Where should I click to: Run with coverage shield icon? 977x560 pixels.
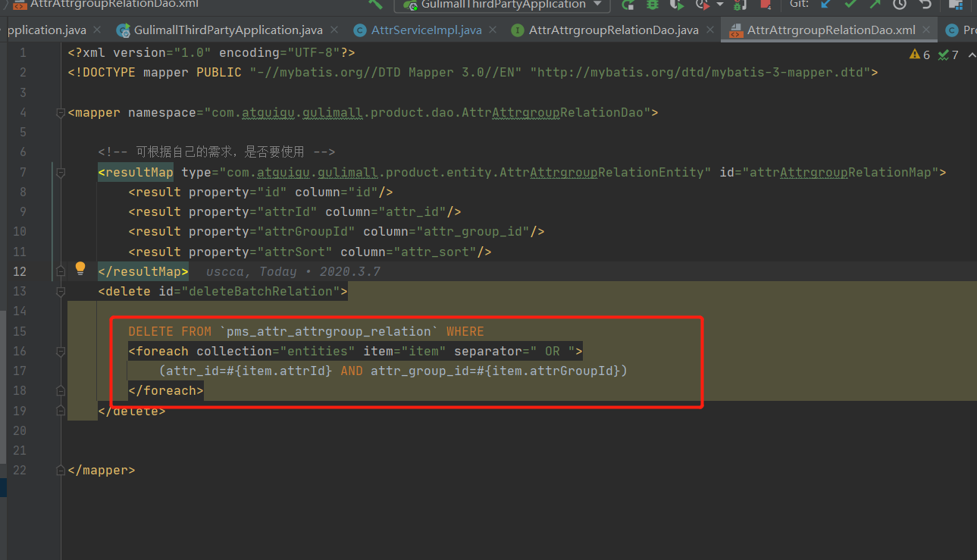point(678,4)
